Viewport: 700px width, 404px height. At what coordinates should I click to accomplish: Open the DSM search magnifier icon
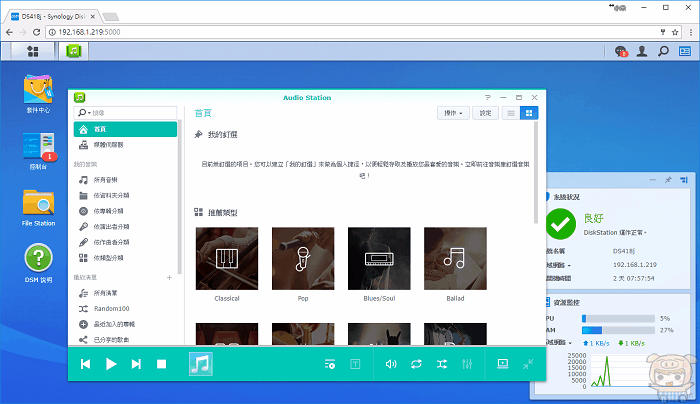[663, 51]
